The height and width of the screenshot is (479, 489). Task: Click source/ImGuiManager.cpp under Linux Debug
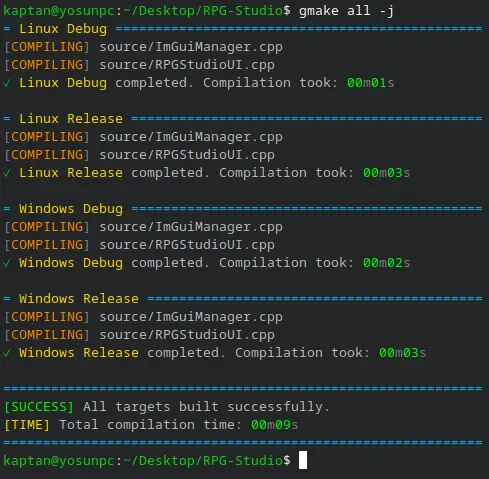click(x=191, y=47)
